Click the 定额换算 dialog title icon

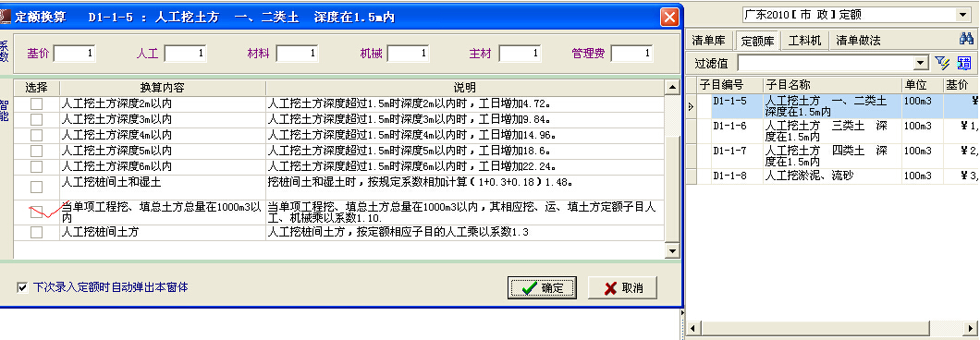(5, 17)
